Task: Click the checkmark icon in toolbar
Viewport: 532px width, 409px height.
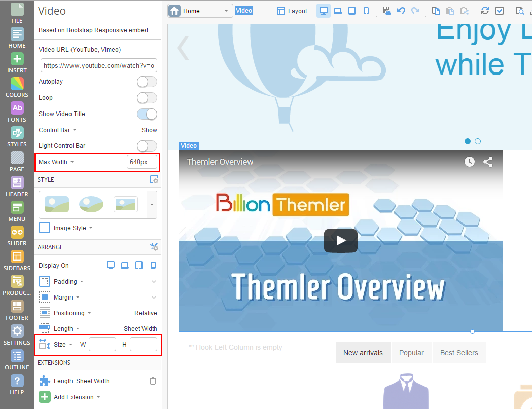Action: [x=500, y=11]
